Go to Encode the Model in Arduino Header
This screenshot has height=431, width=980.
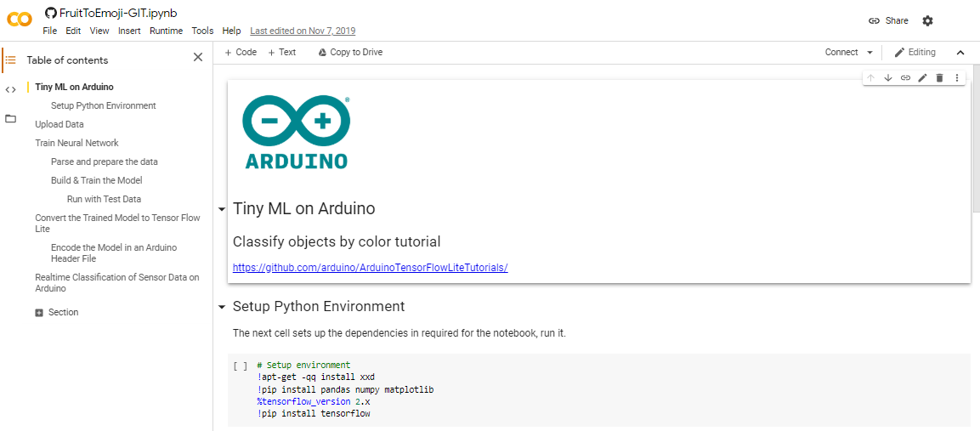click(x=114, y=252)
